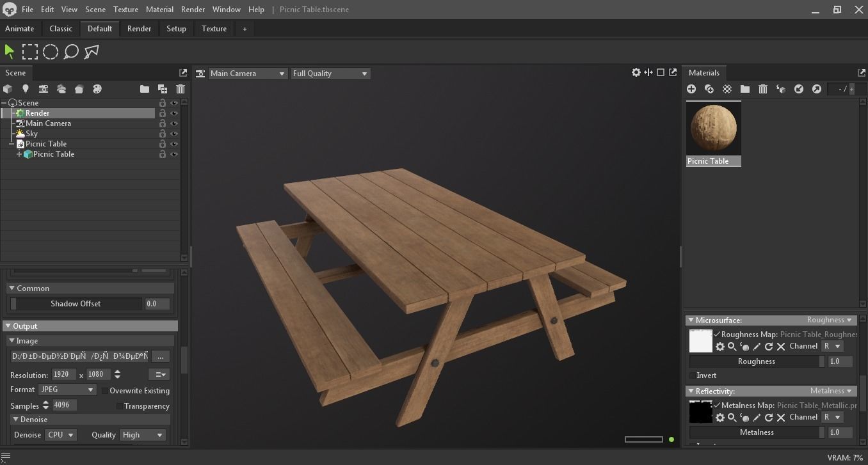This screenshot has width=868, height=465.
Task: Choose the rectangle marquee selection tool
Action: [30, 52]
